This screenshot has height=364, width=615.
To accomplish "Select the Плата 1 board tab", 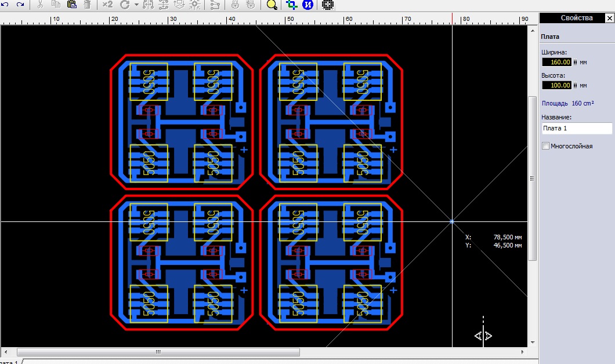I will tap(10, 362).
